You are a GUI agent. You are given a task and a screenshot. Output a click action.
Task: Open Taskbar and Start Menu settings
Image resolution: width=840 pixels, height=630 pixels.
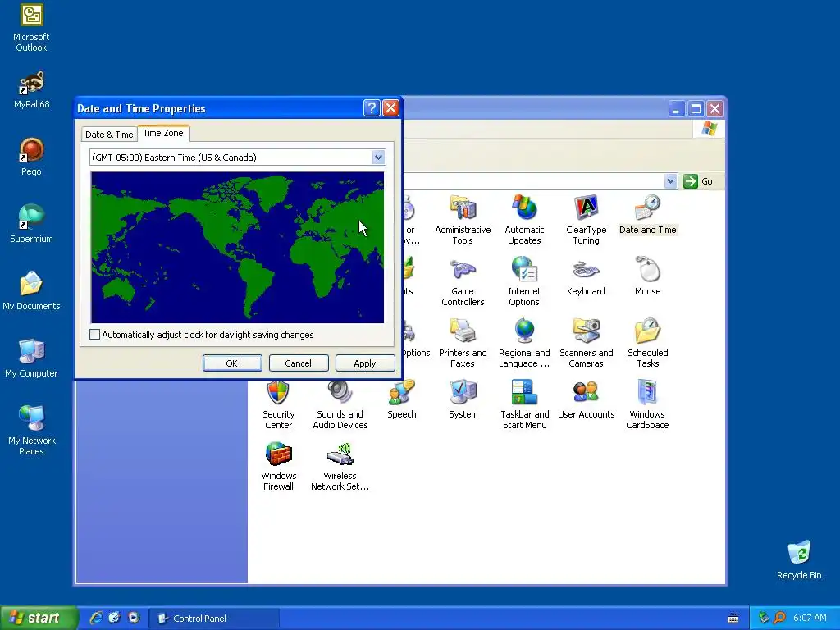524,404
